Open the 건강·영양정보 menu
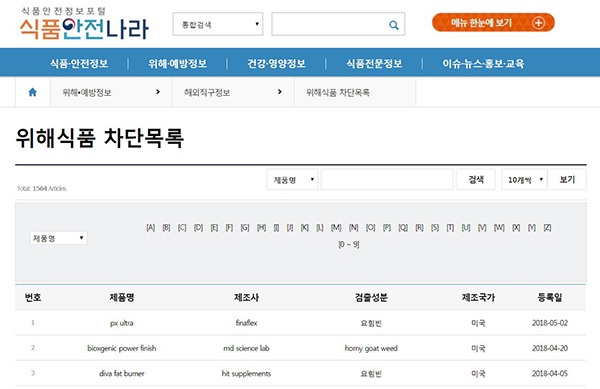The height and width of the screenshot is (389, 600). 276,63
